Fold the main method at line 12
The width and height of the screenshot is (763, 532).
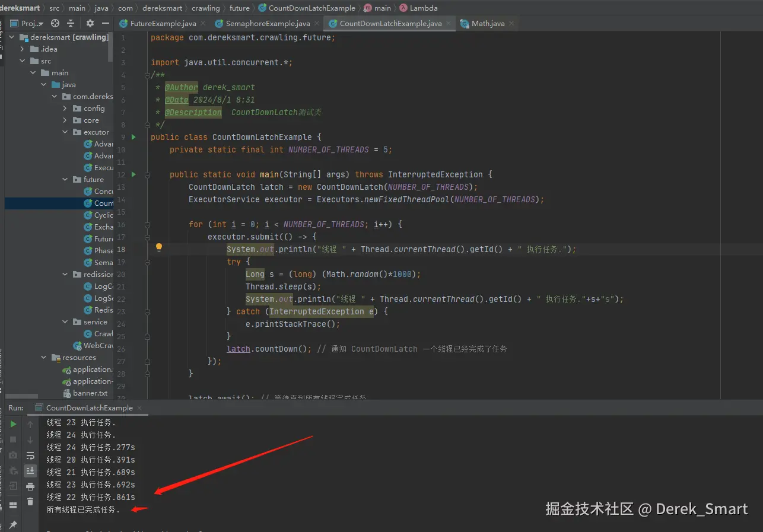147,174
